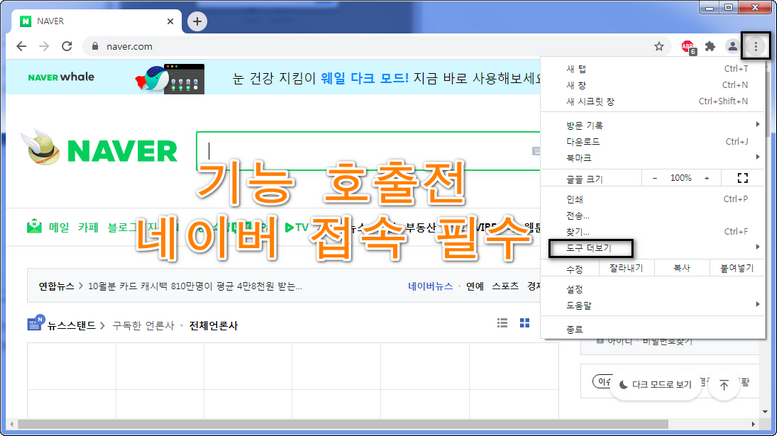The width and height of the screenshot is (777, 436).
Task: Expand 북마크 submenu
Action: pos(653,158)
